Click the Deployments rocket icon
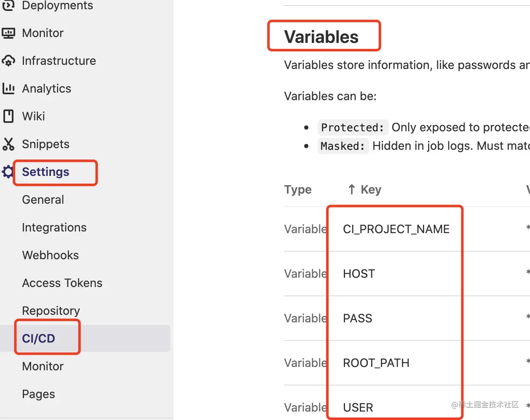Screen dimensions: 530x420 point(8,5)
